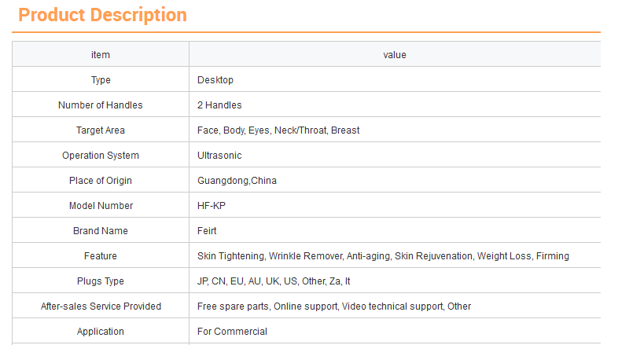
Task: Select the 'For Commercial' application value
Action: click(x=232, y=332)
